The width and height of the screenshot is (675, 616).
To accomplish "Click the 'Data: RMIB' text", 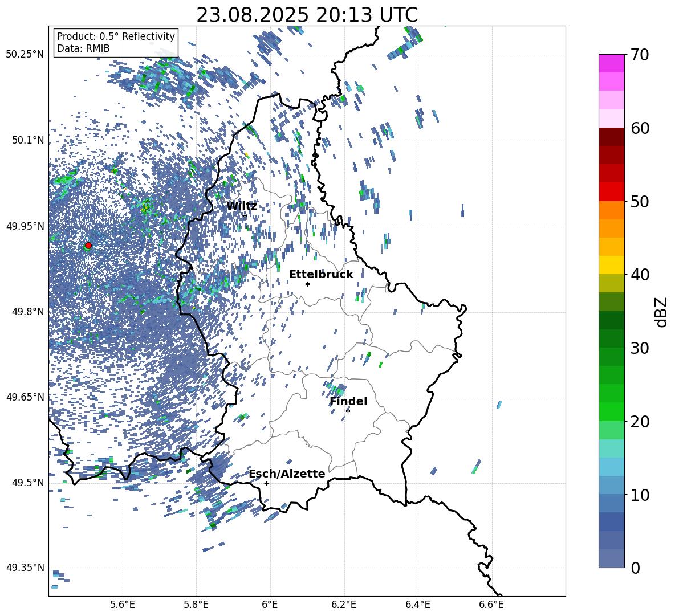I will 83,48.
